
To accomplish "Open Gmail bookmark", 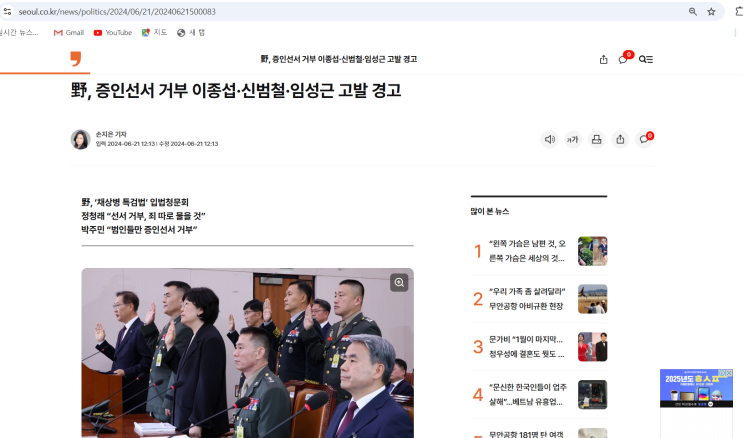I will click(x=69, y=33).
